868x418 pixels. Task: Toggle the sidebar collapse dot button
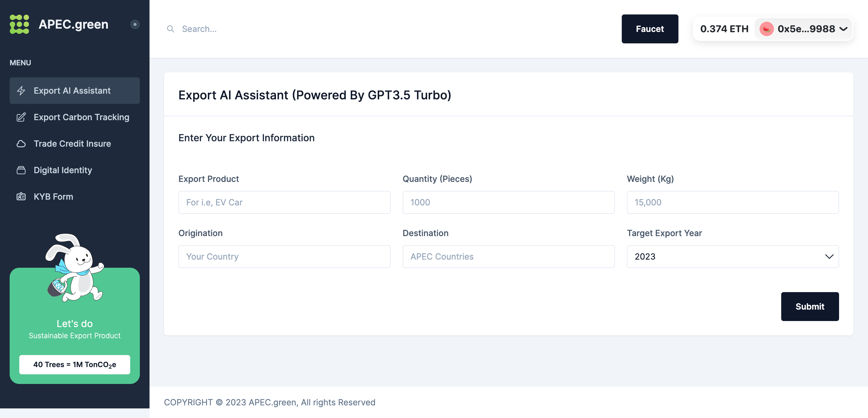(x=135, y=24)
